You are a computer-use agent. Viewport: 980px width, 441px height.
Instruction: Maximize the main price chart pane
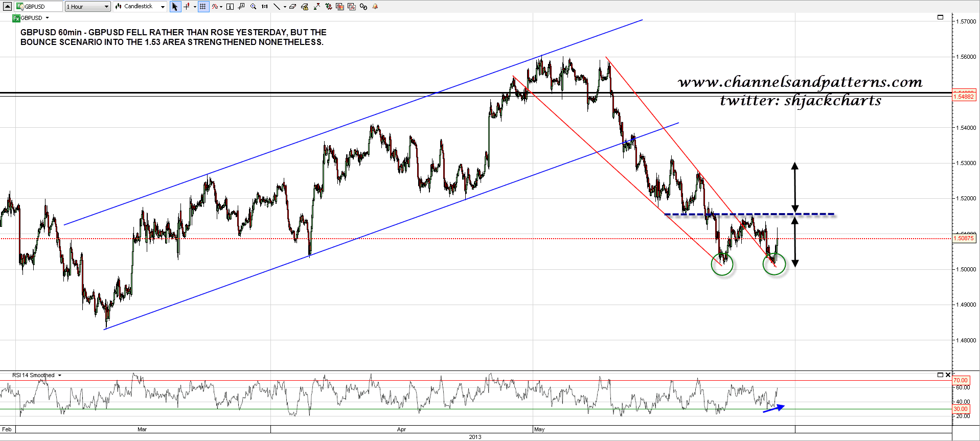click(x=940, y=17)
